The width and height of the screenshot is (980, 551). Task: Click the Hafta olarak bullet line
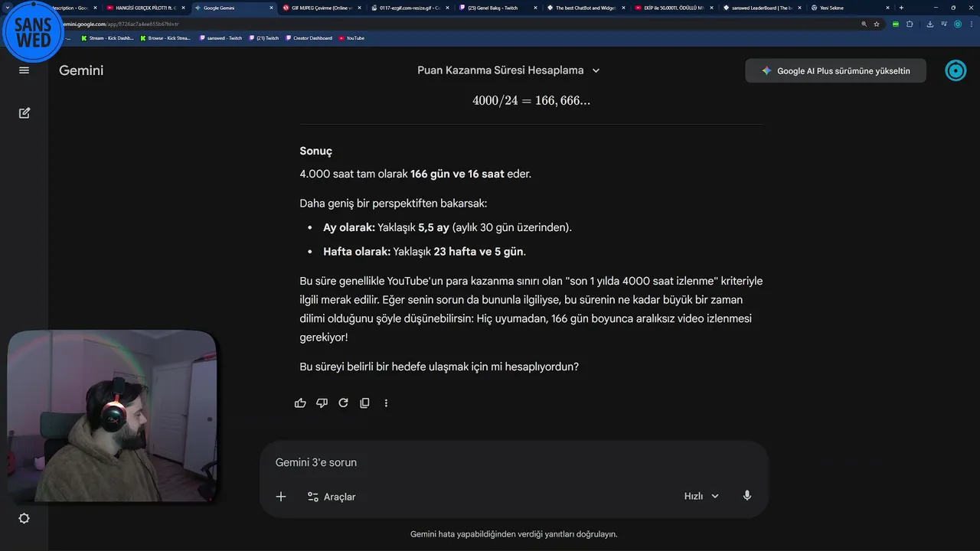coord(424,251)
